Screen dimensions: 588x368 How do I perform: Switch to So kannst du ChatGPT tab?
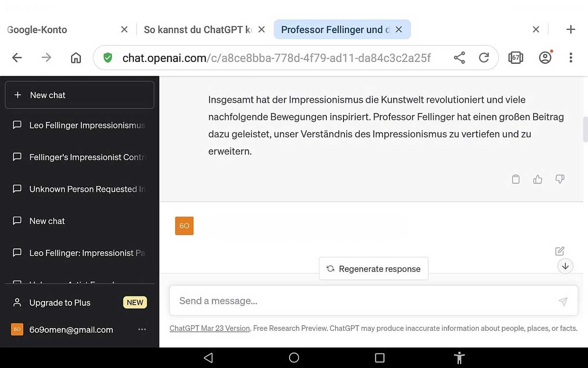coord(198,29)
